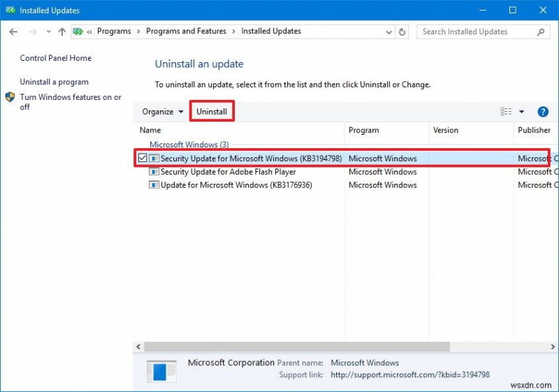Click the shield icon beside Windows features

pyautogui.click(x=10, y=97)
